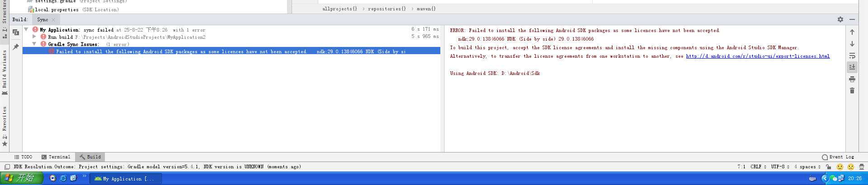868x185 pixels.
Task: Open the CRLF line separator dropdown
Action: pos(758,167)
